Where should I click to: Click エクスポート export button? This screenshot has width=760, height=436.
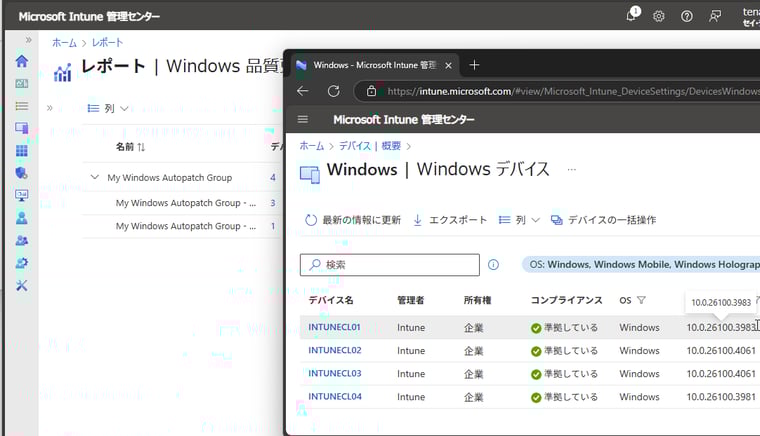[x=450, y=220]
